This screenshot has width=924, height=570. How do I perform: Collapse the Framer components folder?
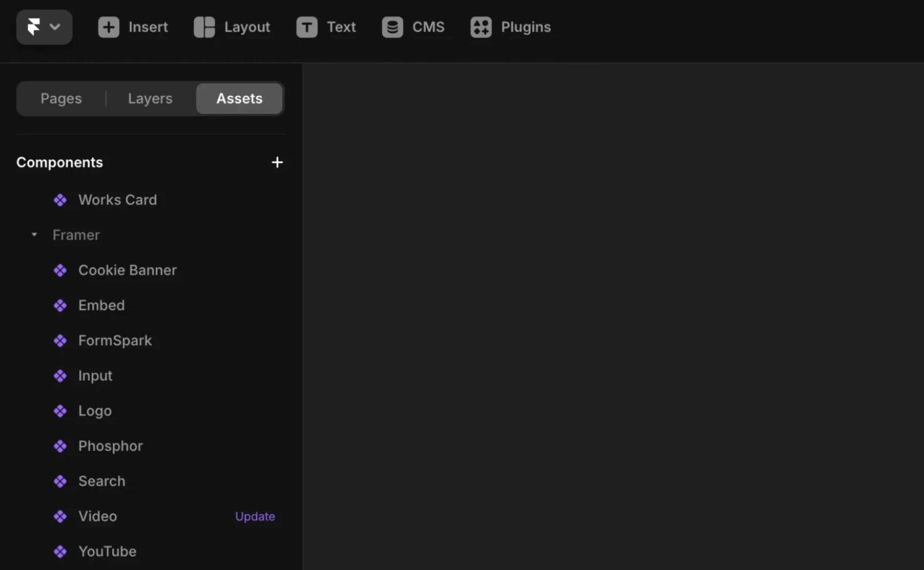pos(34,235)
